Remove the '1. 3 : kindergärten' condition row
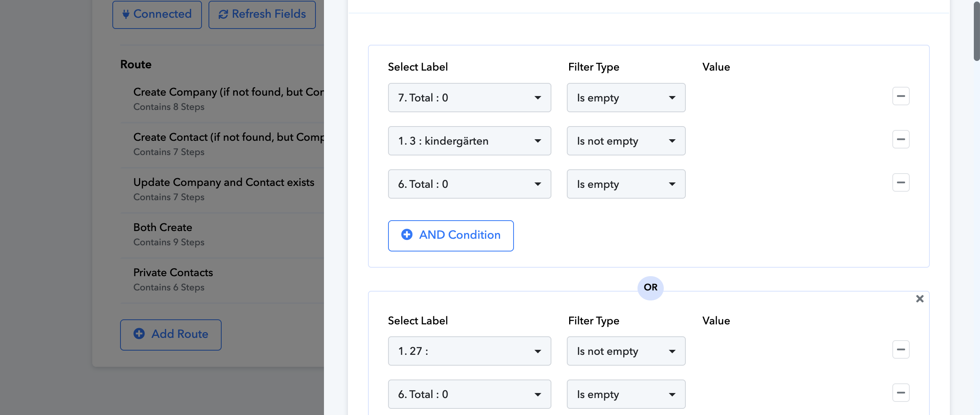 point(900,140)
